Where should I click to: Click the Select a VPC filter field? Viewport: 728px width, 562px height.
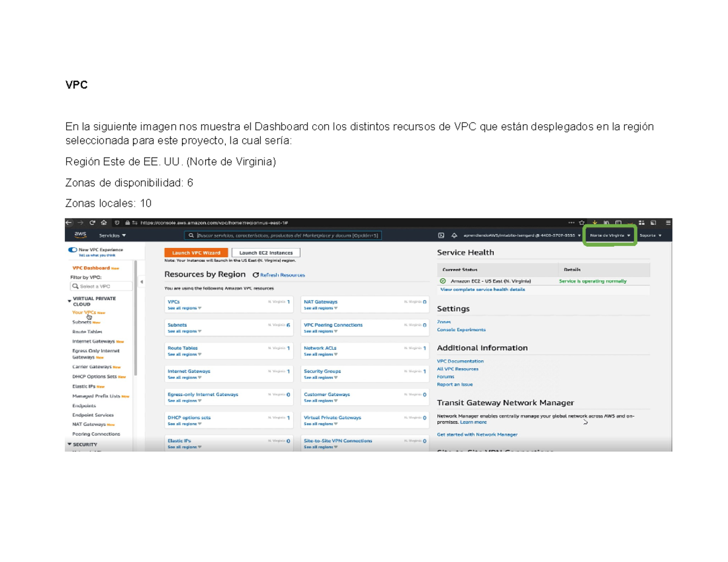[x=101, y=286]
